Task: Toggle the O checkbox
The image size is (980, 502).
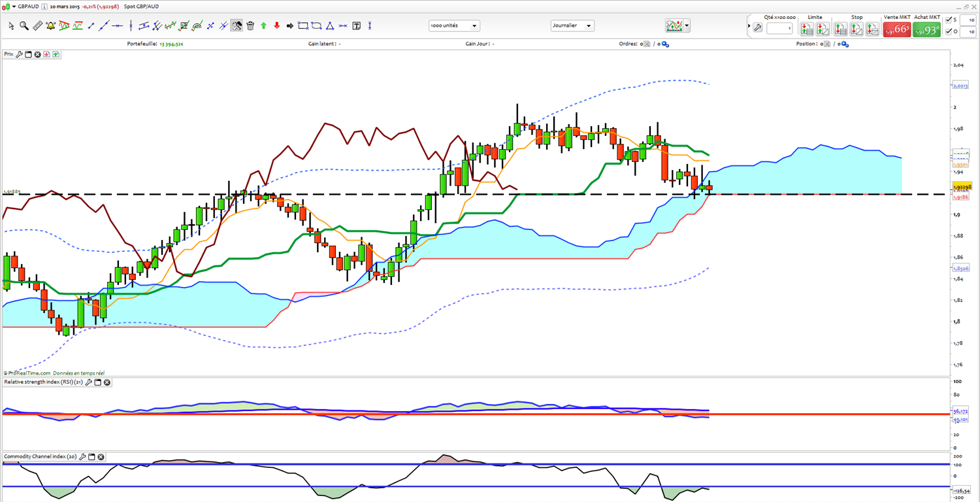Action: click(x=949, y=31)
